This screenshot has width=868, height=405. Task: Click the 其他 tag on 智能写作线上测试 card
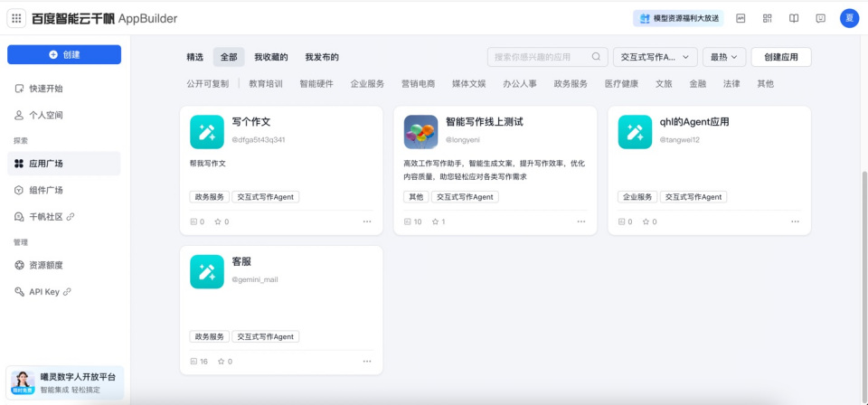pos(416,197)
